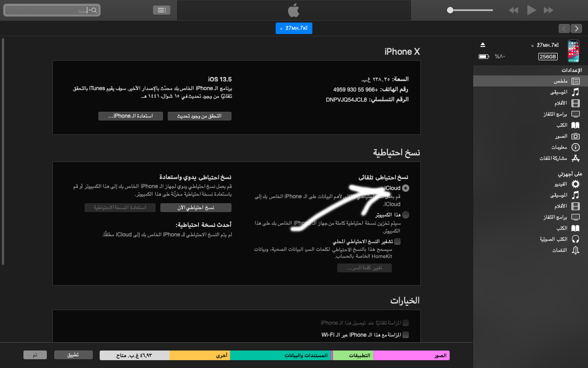588x368 pixels.
Task: Click On My Device (على أجهزتي) header
Action: (x=570, y=174)
